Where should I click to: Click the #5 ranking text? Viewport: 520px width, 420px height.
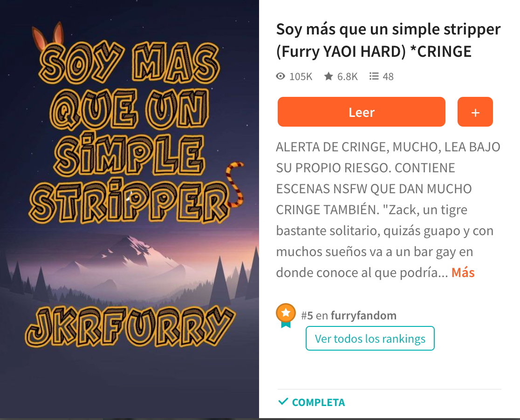point(307,315)
